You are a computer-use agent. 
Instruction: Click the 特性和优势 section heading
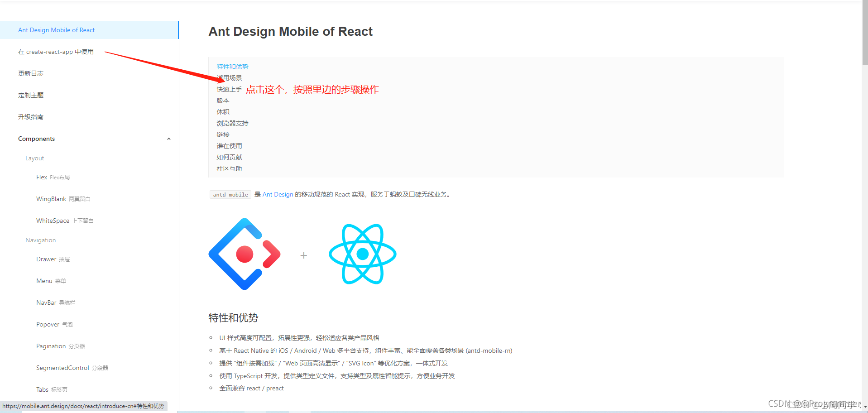click(233, 318)
